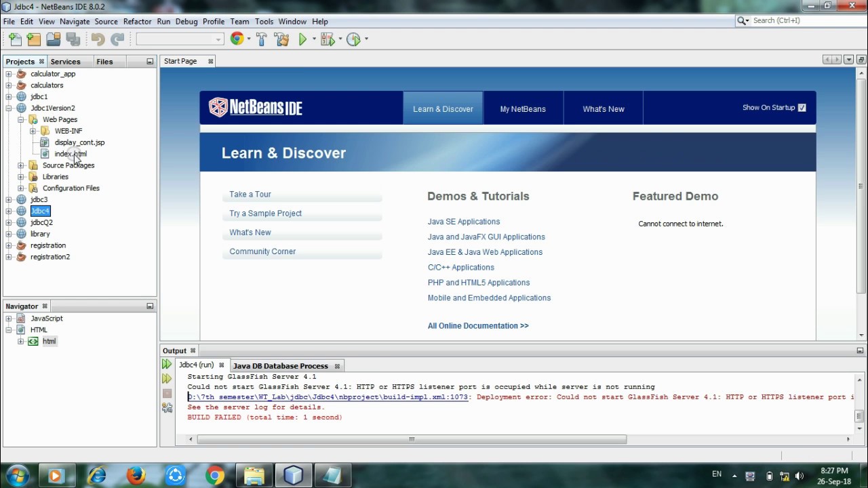Expand the Jdbc4 project node
Image resolution: width=868 pixels, height=488 pixels.
pos(9,211)
